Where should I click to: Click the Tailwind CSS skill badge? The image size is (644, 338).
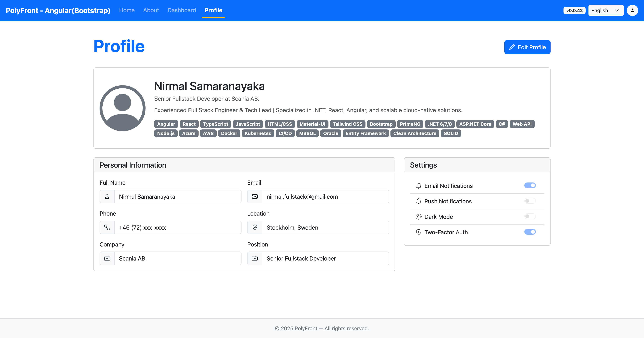click(x=348, y=124)
